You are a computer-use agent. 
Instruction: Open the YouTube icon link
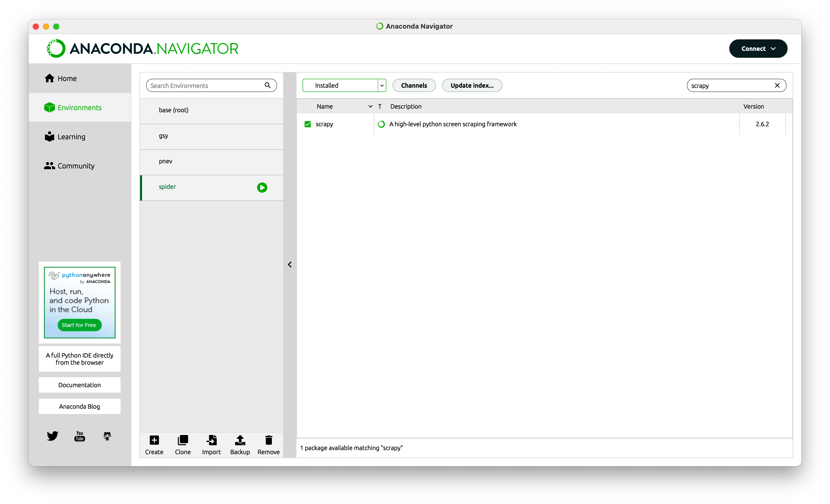point(79,436)
